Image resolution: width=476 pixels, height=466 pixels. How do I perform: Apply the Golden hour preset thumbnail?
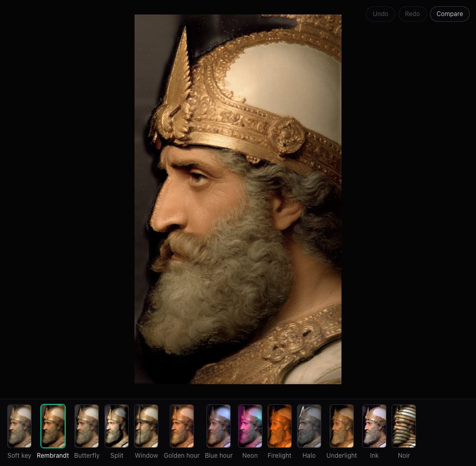[x=182, y=426]
